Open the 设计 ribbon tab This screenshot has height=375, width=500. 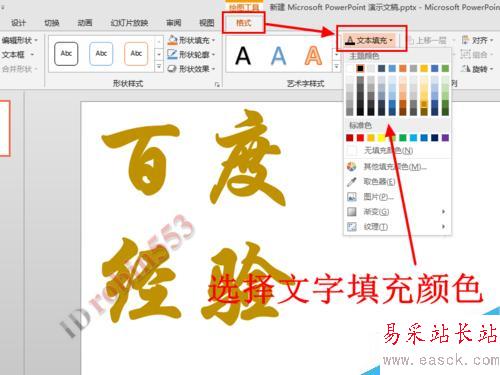(x=18, y=23)
